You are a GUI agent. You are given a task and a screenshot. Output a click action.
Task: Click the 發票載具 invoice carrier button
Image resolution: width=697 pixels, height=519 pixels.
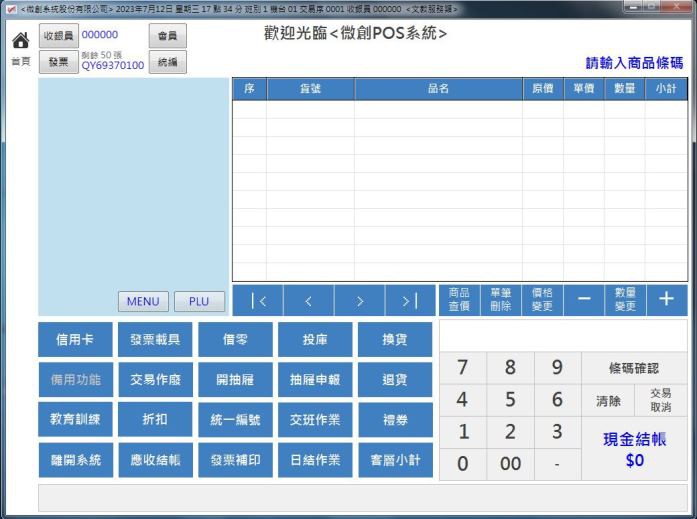point(155,340)
